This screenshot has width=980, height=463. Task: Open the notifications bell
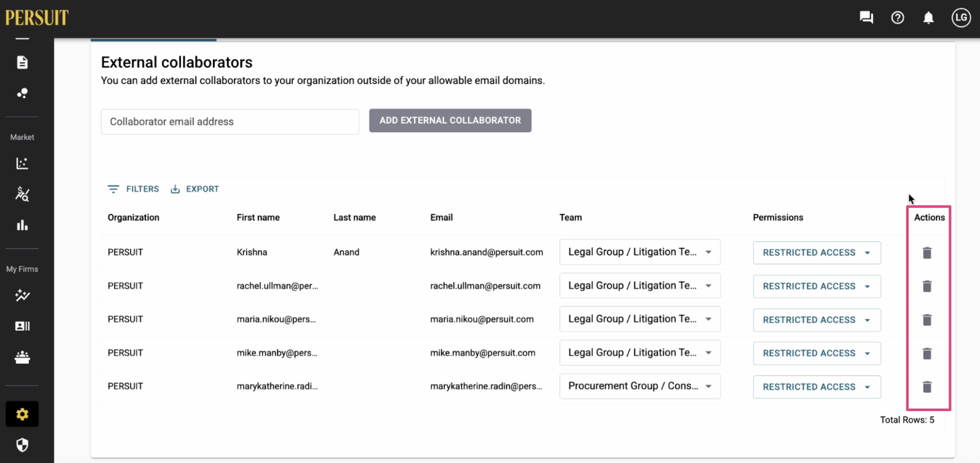click(x=929, y=18)
